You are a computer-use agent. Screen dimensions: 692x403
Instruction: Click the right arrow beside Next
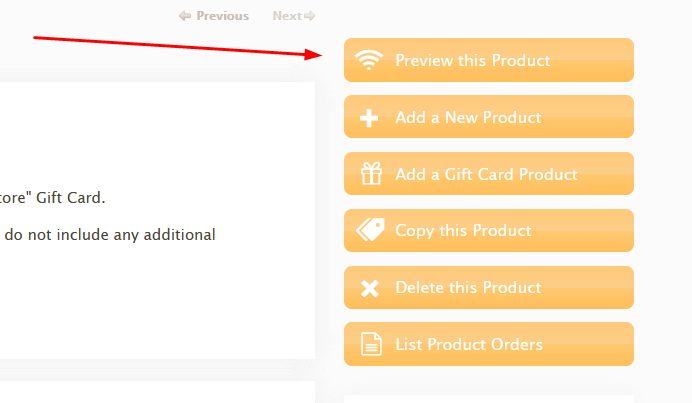coord(309,16)
